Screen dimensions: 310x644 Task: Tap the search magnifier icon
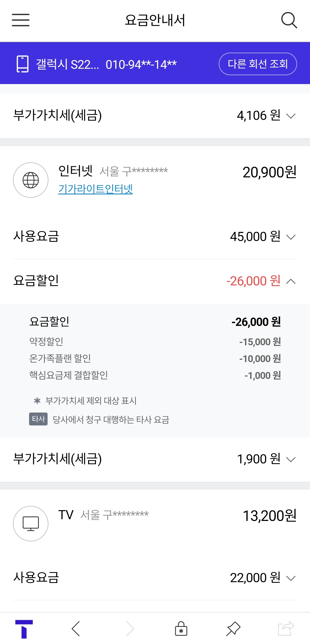[289, 20]
